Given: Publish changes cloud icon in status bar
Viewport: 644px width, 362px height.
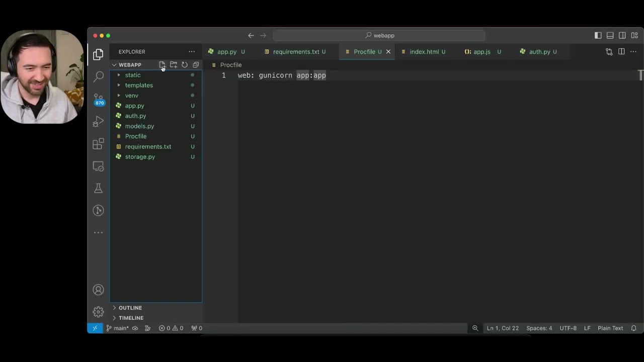Looking at the screenshot, I should click(135, 328).
